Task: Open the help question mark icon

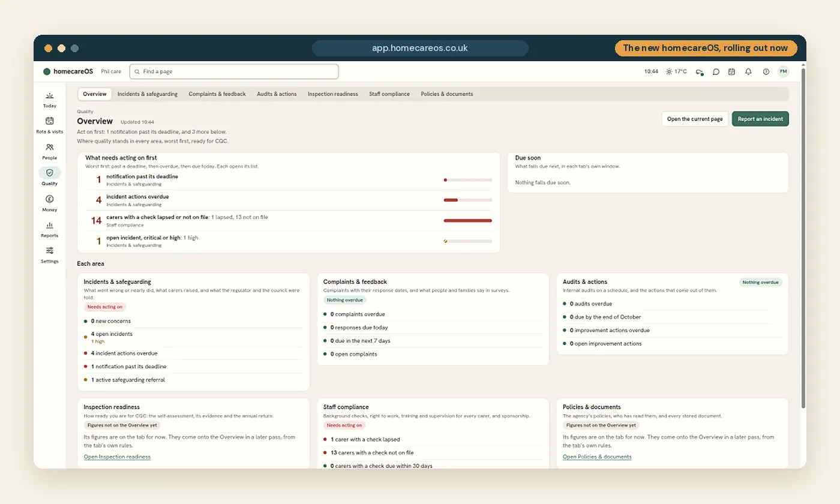Action: [766, 71]
